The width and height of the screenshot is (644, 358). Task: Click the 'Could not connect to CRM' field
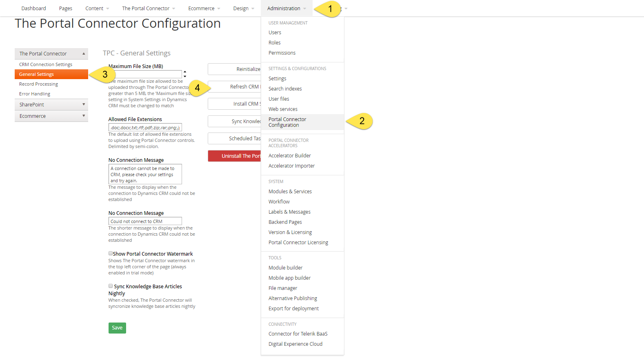145,221
